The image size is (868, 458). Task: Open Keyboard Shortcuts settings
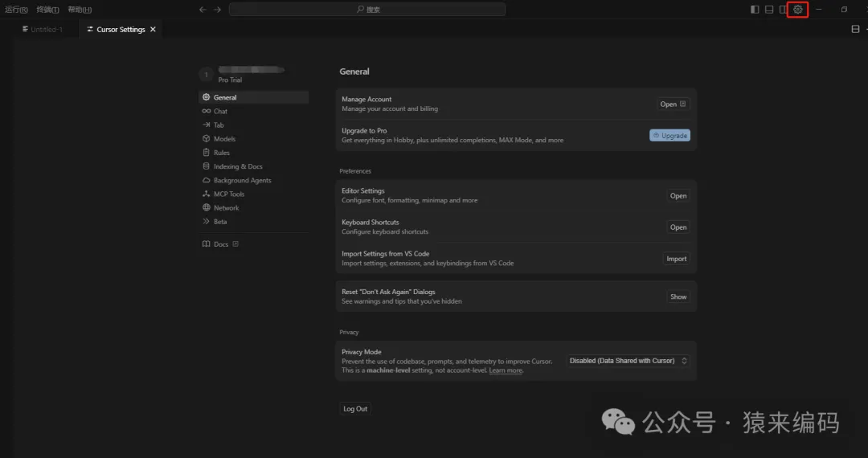tap(678, 227)
